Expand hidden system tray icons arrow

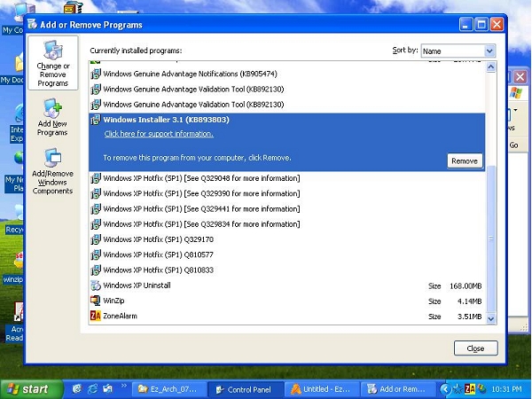click(445, 388)
